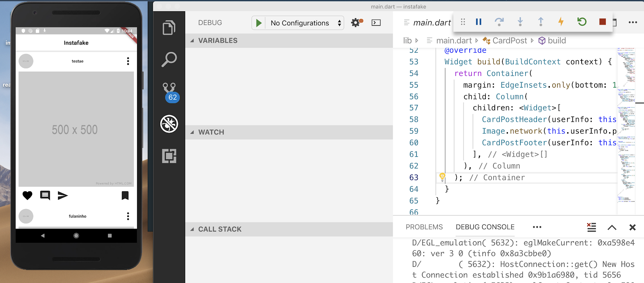Trigger hot reload with the lightning icon
Screen dimensions: 644x283
click(561, 22)
